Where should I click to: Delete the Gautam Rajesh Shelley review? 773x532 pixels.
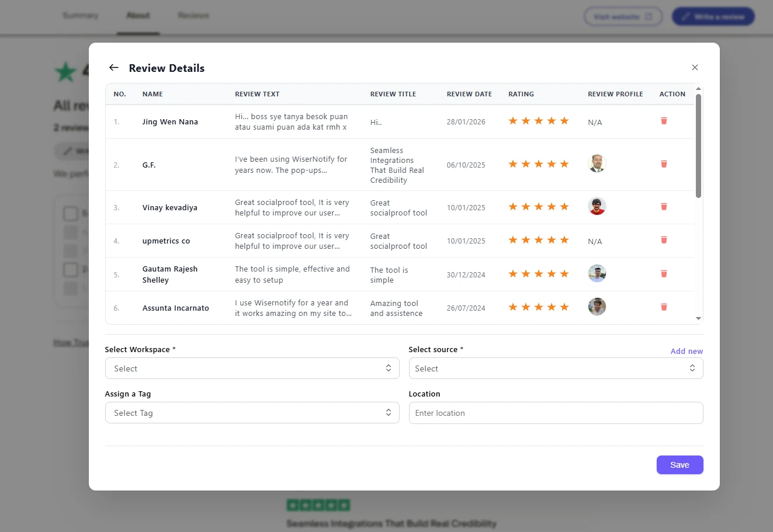[664, 274]
